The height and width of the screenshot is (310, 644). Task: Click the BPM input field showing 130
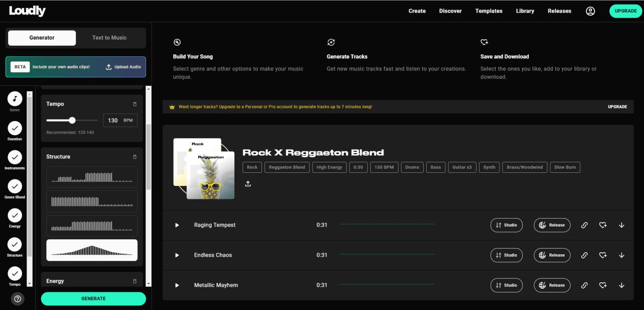(120, 120)
